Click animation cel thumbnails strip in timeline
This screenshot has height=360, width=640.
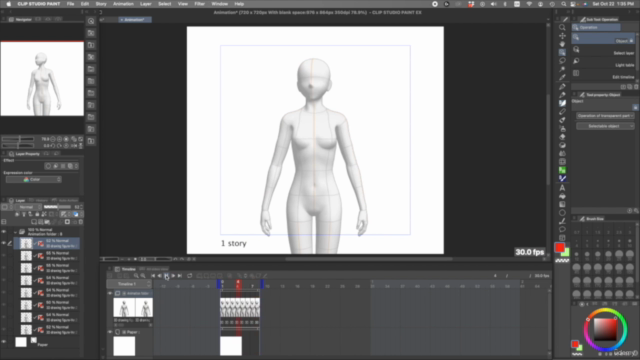click(x=240, y=307)
